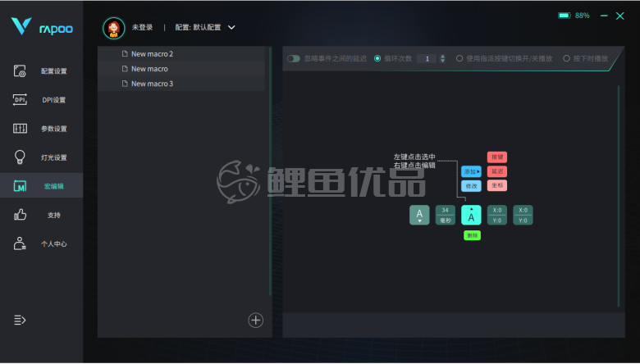The width and height of the screenshot is (640, 364).
Task: Increase loop count with up arrow
Action: click(442, 57)
